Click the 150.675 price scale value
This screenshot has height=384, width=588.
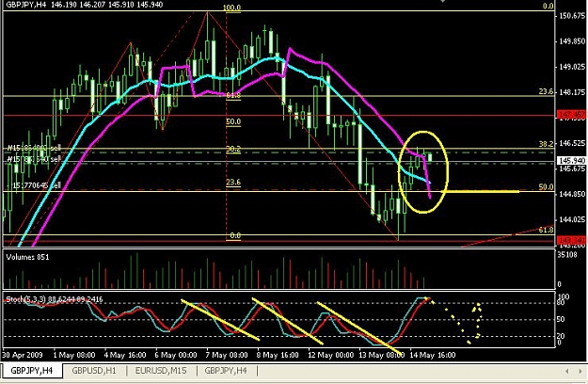572,16
